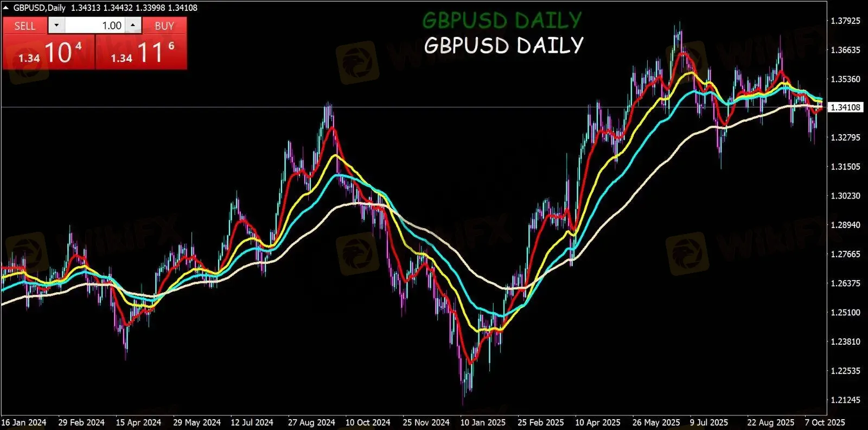Click the 15 Apr 2024 date label

pos(138,422)
